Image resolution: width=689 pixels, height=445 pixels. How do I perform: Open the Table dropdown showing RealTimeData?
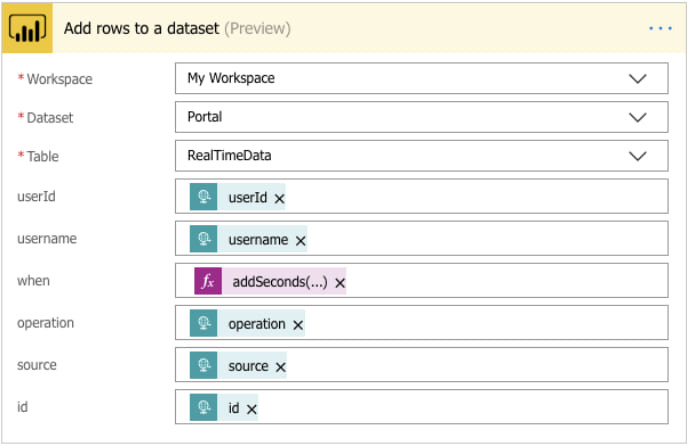click(x=637, y=156)
